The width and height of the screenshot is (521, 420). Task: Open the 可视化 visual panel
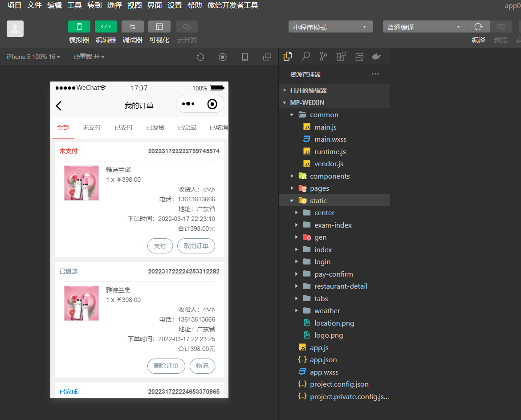click(x=159, y=27)
